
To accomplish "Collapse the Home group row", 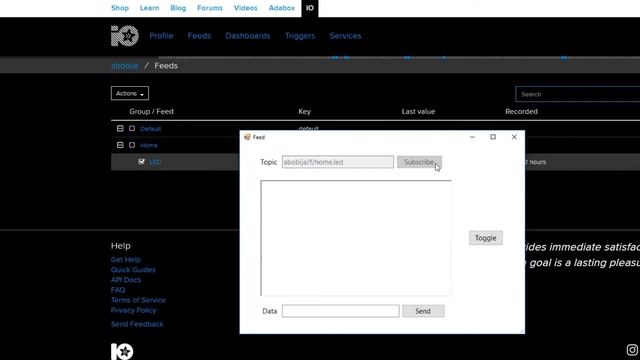I will [x=120, y=145].
